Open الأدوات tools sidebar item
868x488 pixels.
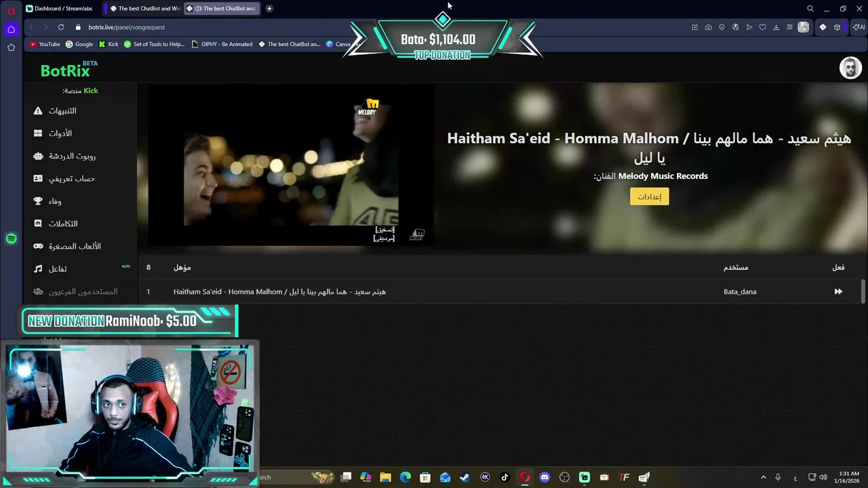click(x=53, y=134)
